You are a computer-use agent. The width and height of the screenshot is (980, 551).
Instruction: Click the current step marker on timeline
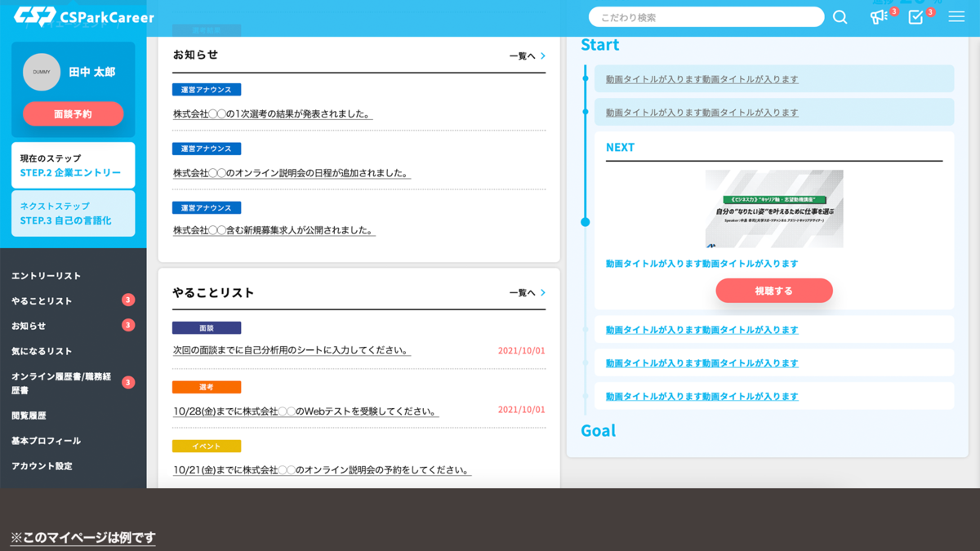click(x=585, y=222)
